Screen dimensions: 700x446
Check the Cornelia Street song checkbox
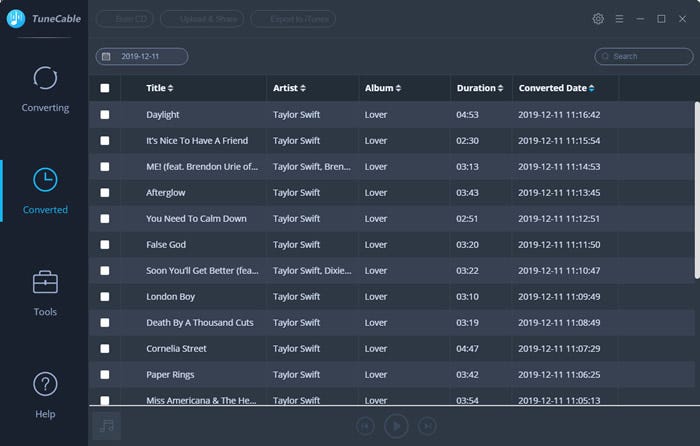point(105,349)
